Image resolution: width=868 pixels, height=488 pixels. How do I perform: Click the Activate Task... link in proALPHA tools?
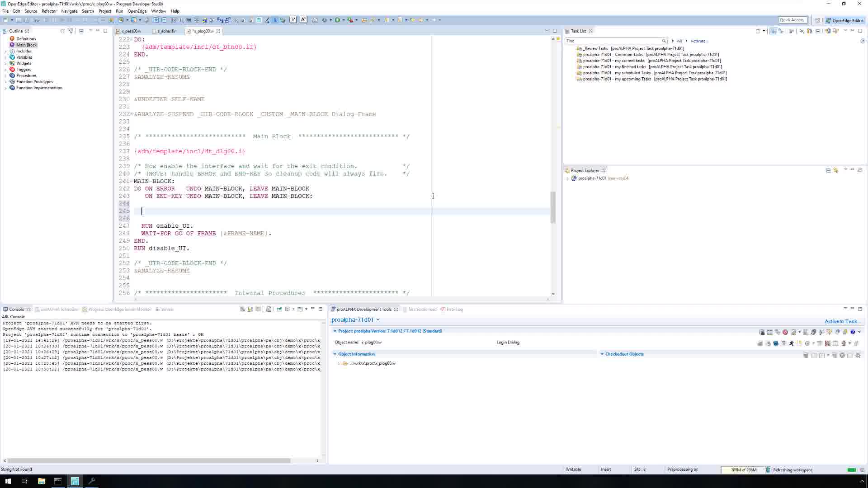pyautogui.click(x=842, y=322)
